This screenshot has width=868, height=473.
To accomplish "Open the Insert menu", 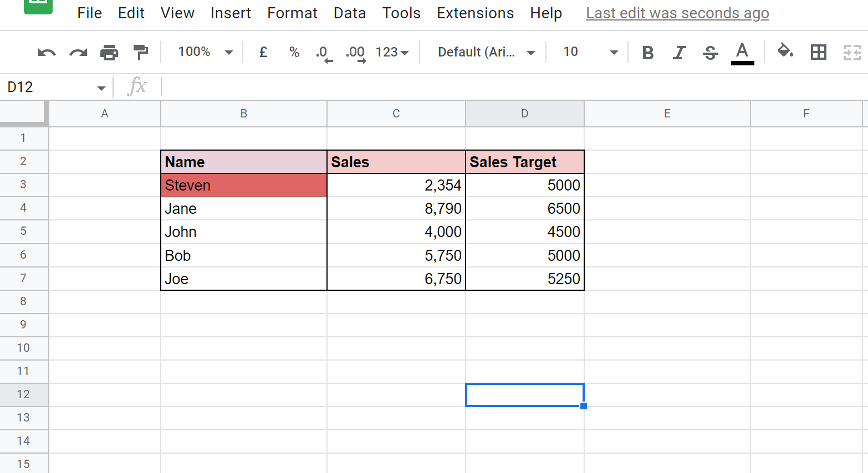I will 231,13.
